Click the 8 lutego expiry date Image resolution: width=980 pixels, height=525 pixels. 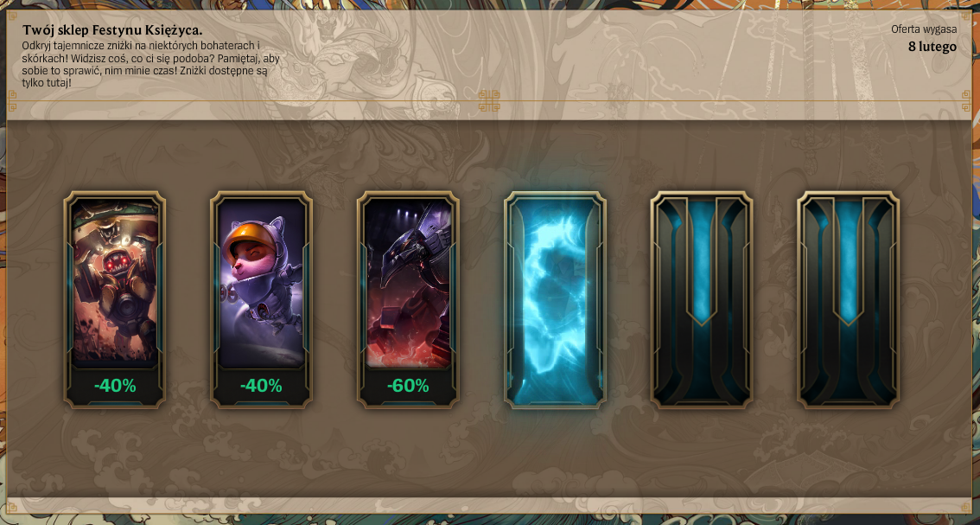pyautogui.click(x=932, y=47)
